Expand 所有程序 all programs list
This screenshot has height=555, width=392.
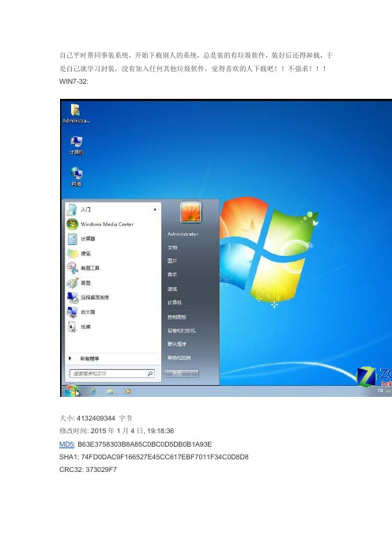click(84, 359)
